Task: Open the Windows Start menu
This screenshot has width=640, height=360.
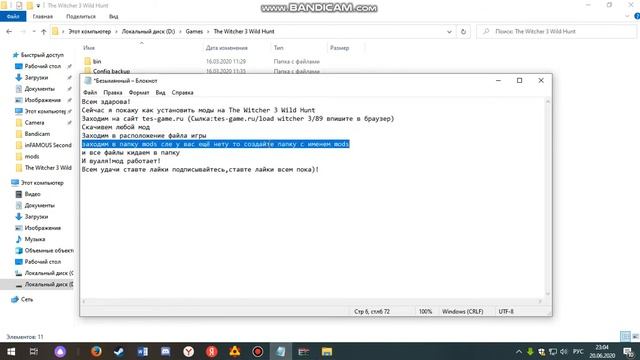Action: point(11,351)
